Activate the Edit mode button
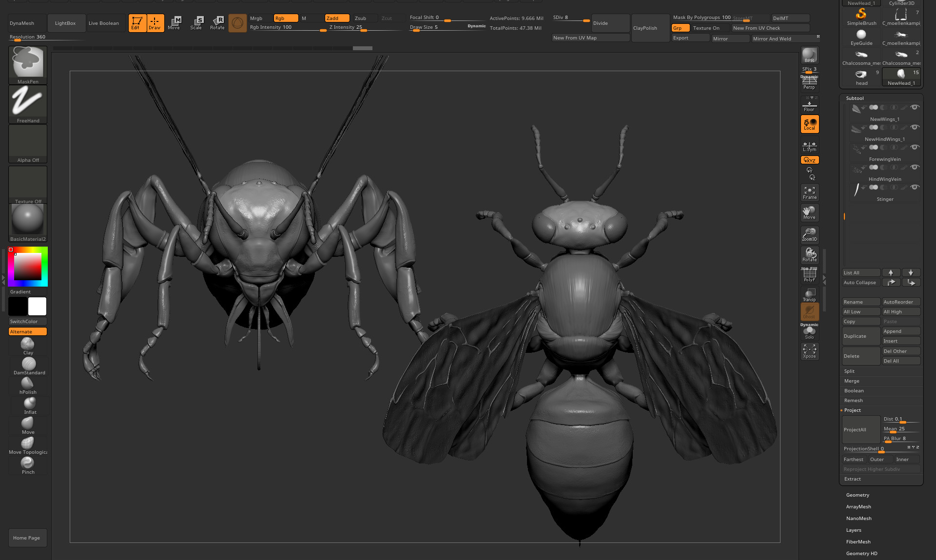Image resolution: width=936 pixels, height=560 pixels. (x=137, y=23)
